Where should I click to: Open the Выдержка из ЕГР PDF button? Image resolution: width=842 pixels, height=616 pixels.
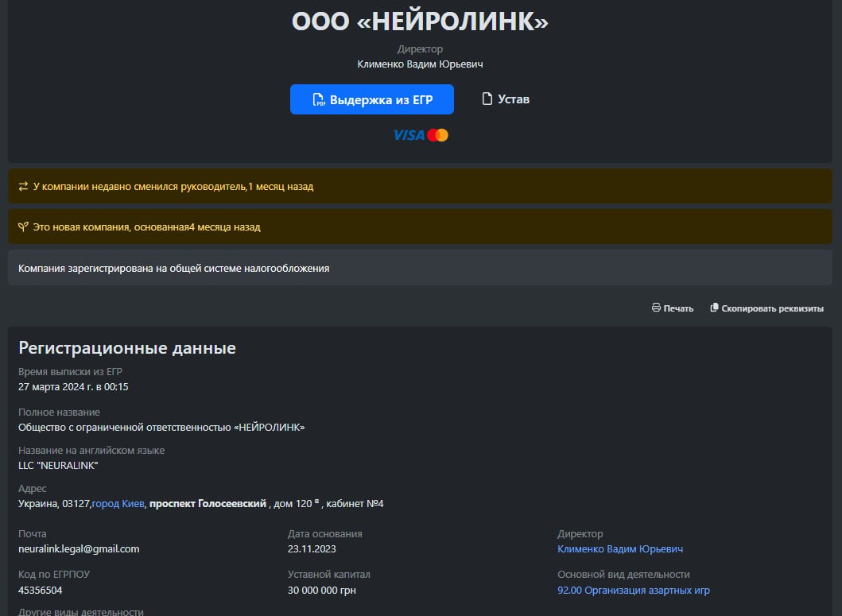[x=371, y=99]
